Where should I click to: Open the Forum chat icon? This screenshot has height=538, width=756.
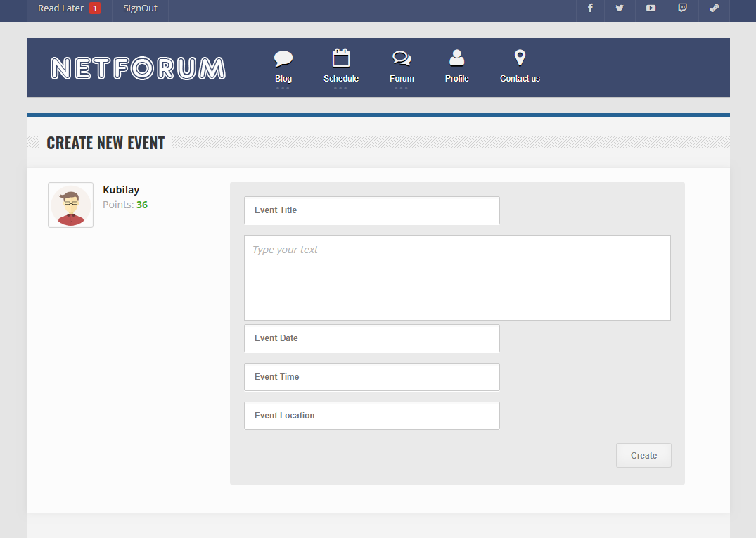(402, 58)
